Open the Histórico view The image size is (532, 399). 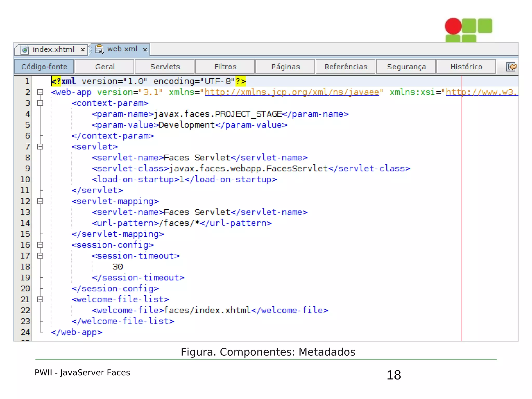466,67
